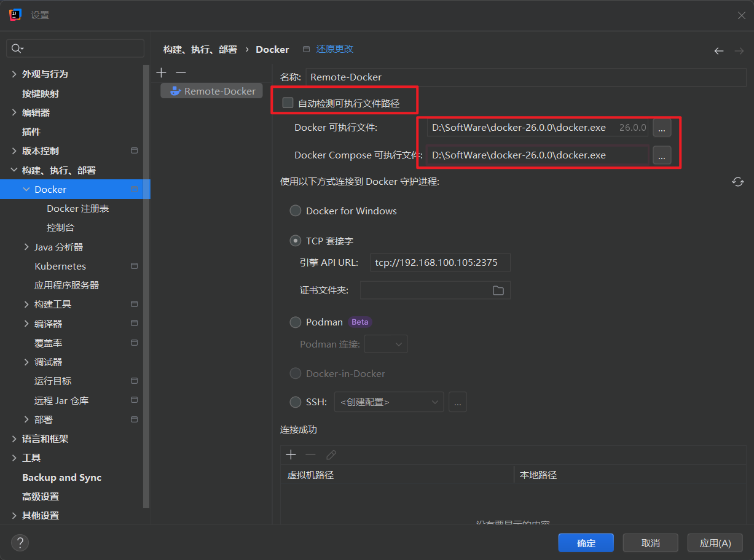Screen dimensions: 754x560
Task: Edit path mapping with pencil icon
Action: click(331, 454)
